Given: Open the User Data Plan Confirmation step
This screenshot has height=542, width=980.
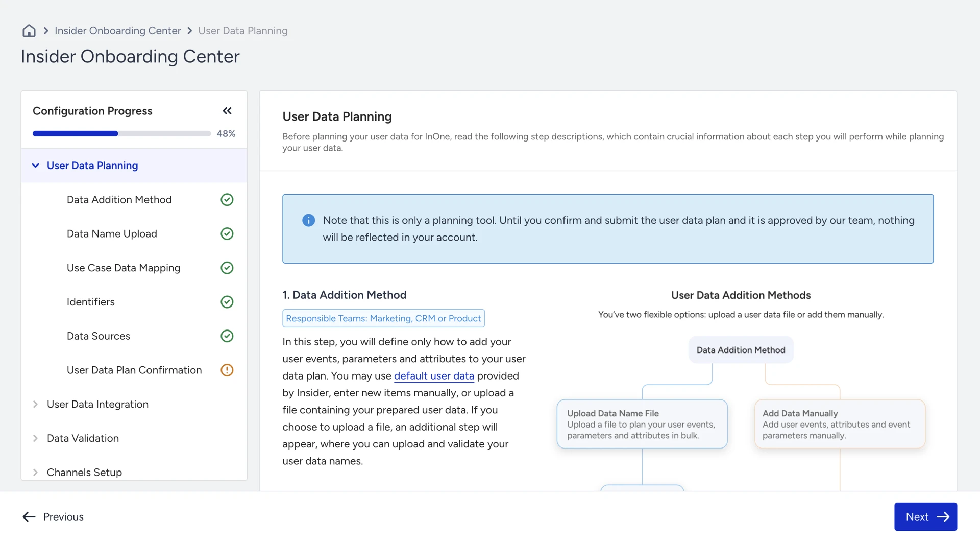Looking at the screenshot, I should coord(134,370).
